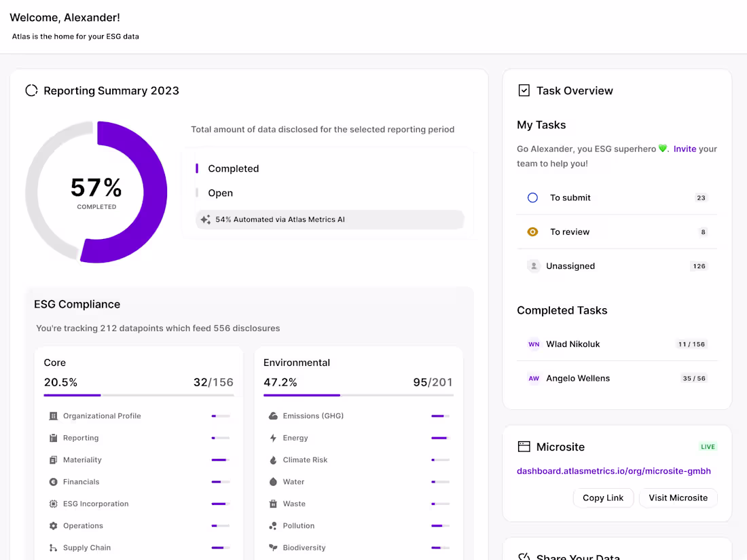Click the Energy lightning bolt icon
The width and height of the screenshot is (747, 560).
pos(273,438)
